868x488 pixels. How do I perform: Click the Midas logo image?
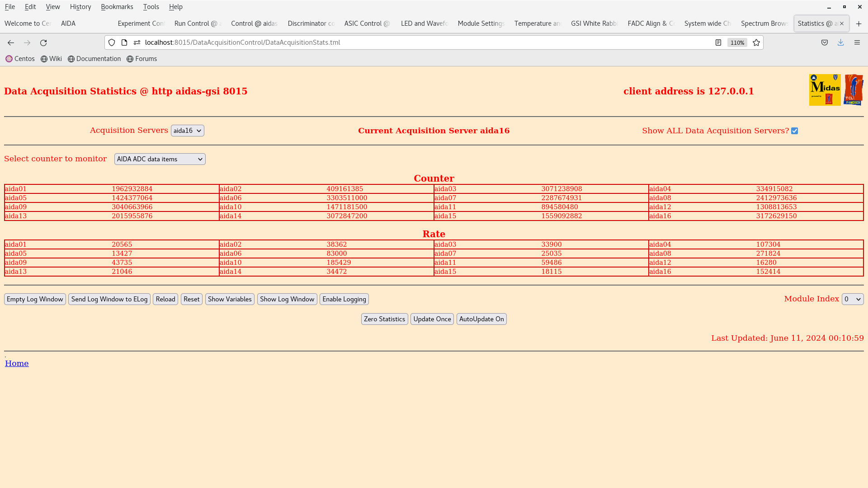(x=825, y=90)
